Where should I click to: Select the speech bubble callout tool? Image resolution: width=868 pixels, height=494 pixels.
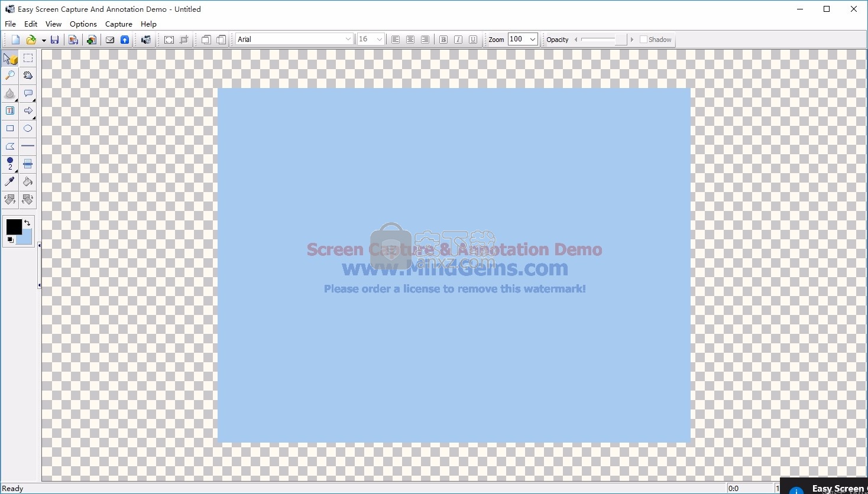click(x=28, y=93)
